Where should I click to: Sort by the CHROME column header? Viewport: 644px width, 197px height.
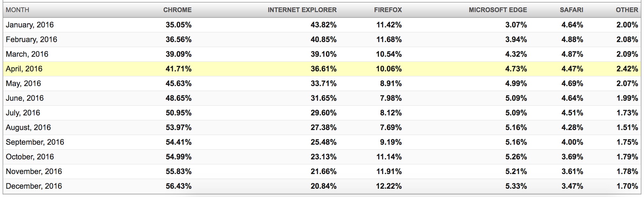point(177,10)
